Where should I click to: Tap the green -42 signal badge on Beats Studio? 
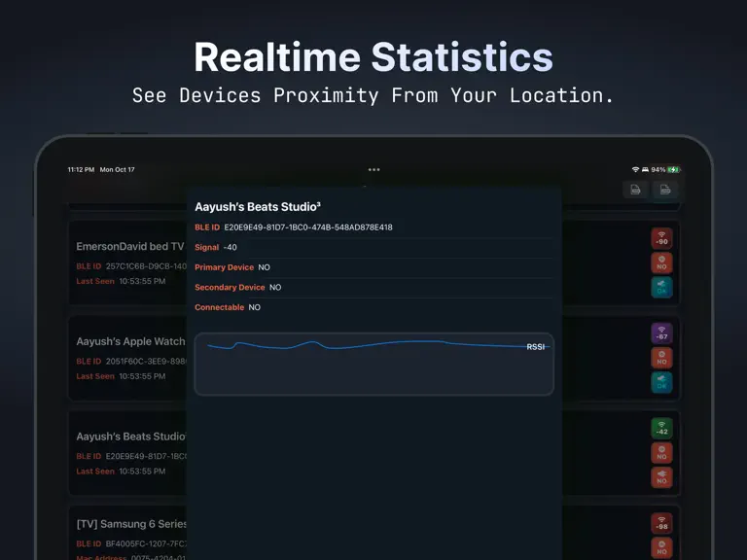pyautogui.click(x=661, y=428)
